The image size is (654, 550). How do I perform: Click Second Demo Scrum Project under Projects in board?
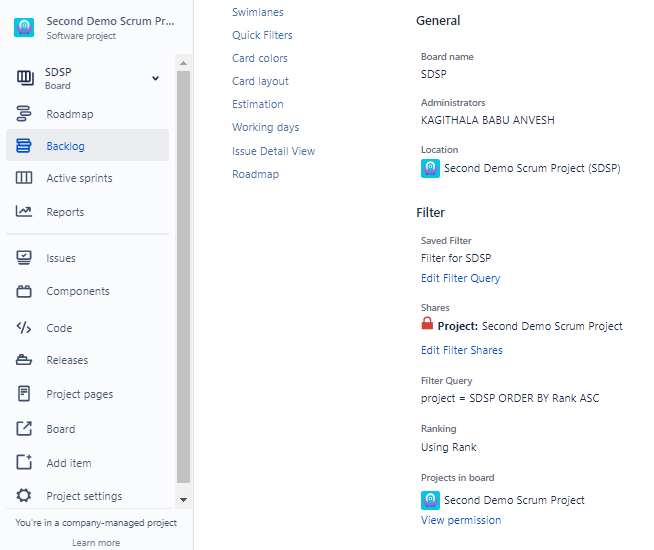pyautogui.click(x=514, y=500)
